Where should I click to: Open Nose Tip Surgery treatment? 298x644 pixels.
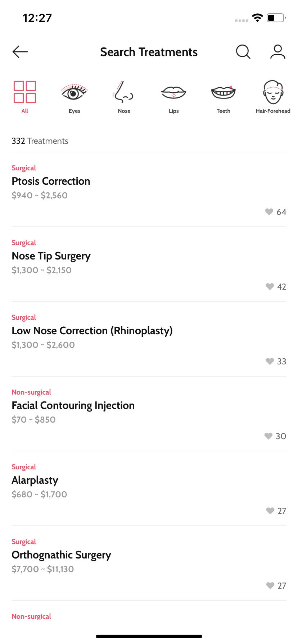[x=149, y=264]
